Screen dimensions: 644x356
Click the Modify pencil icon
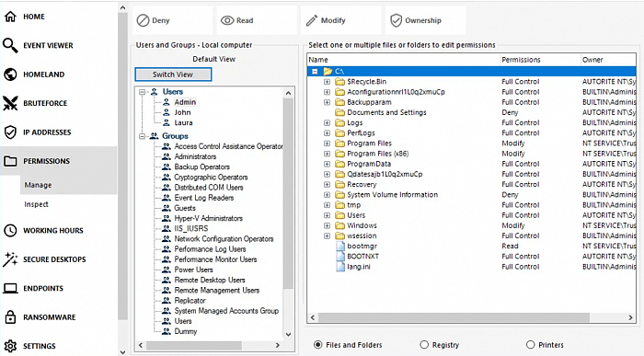[x=312, y=20]
